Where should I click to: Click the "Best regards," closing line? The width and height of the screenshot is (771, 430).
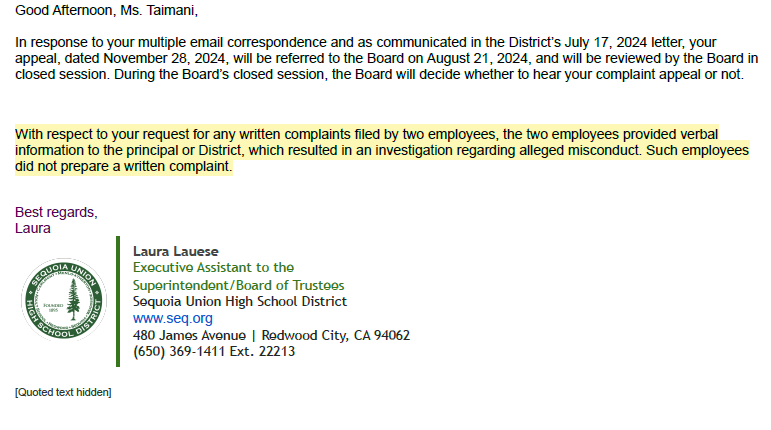point(56,212)
